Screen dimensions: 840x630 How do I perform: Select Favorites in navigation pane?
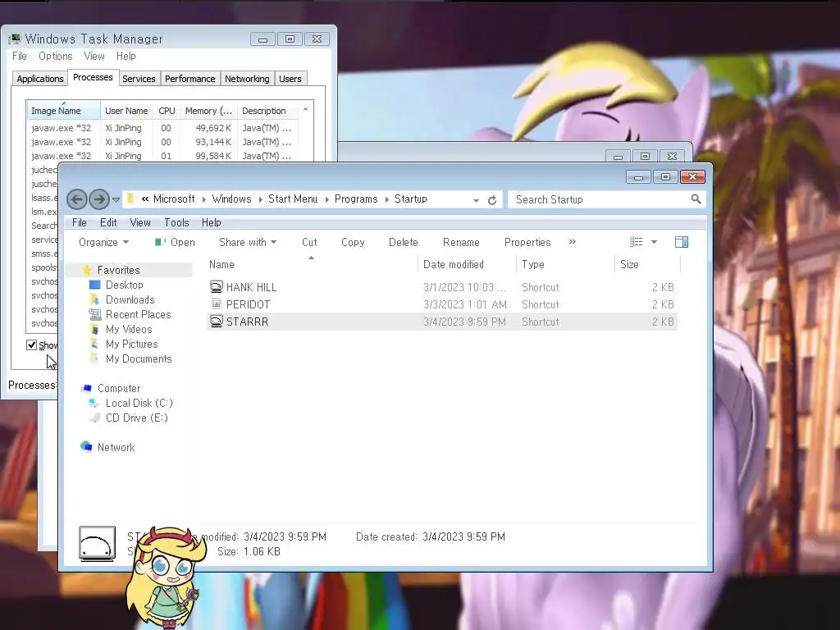pos(118,270)
